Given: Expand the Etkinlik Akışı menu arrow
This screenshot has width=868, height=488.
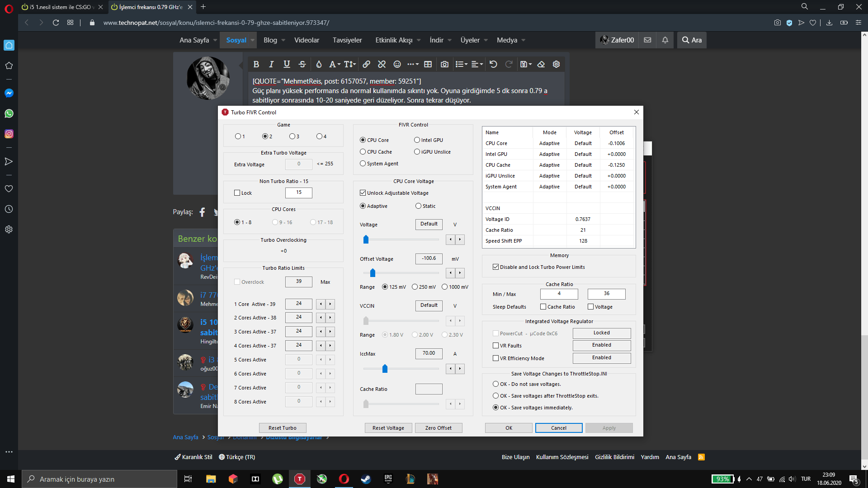Looking at the screenshot, I should click(x=419, y=40).
